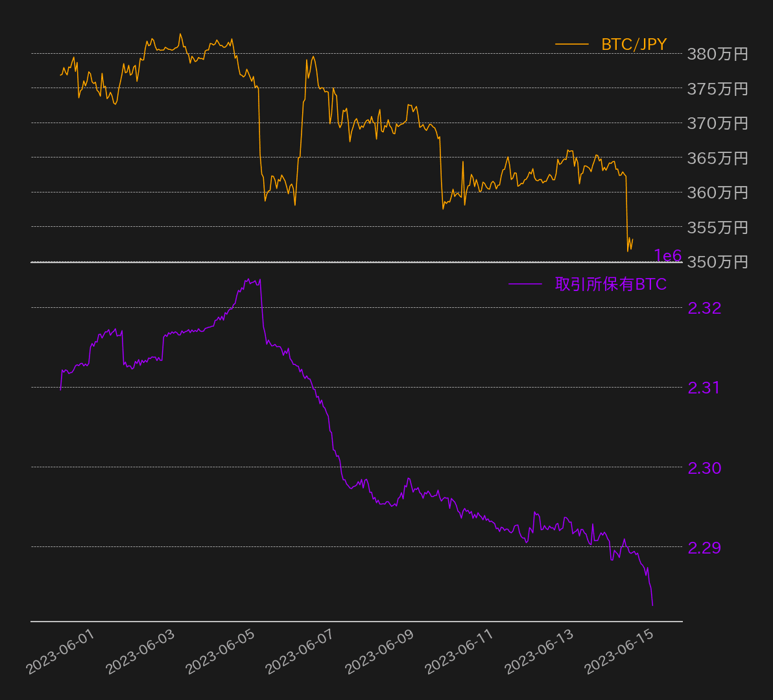The image size is (773, 700).
Task: Click the 370万円 price axis label
Action: coord(717,123)
